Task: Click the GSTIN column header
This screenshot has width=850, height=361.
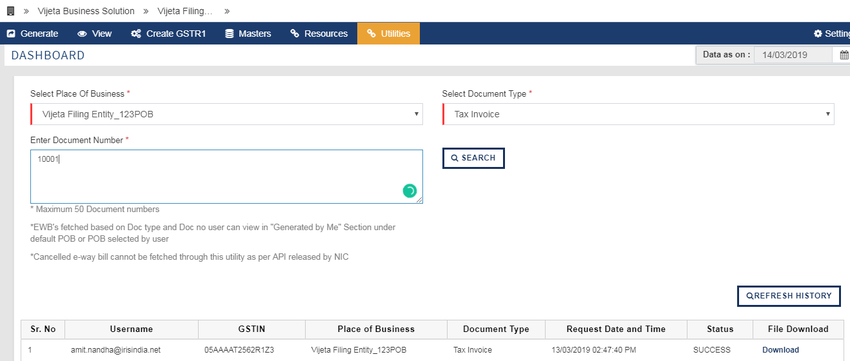Action: [252, 329]
